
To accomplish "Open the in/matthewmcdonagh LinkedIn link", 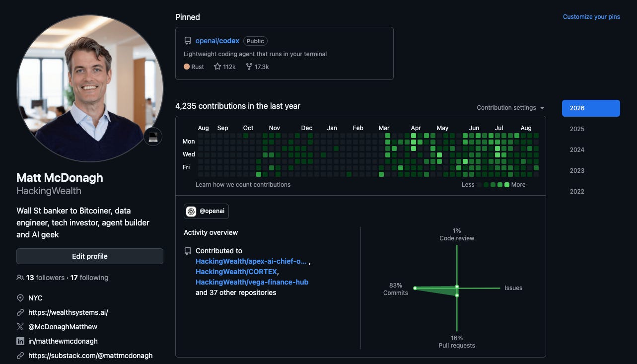I will (x=63, y=341).
